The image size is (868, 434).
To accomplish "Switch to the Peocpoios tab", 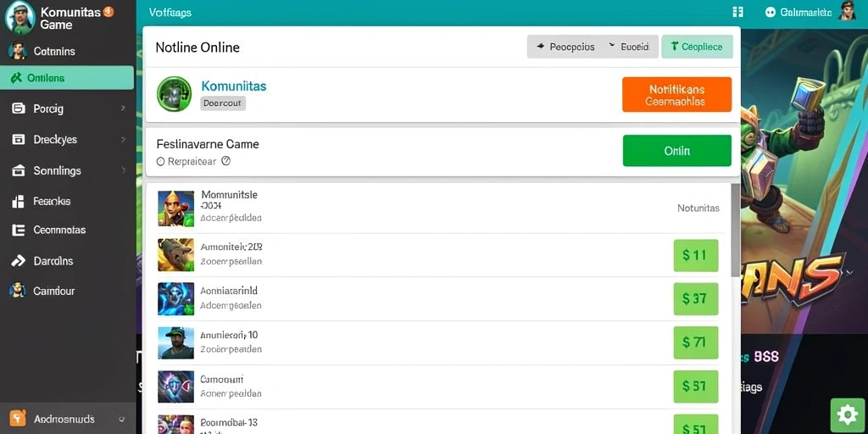I will tap(565, 47).
